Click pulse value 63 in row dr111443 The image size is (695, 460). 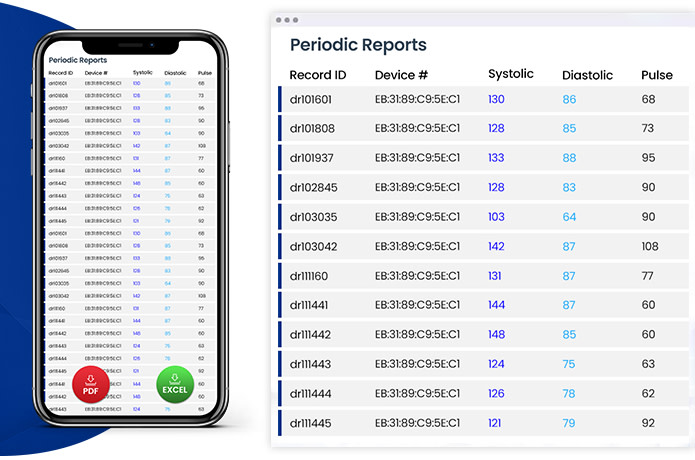648,364
